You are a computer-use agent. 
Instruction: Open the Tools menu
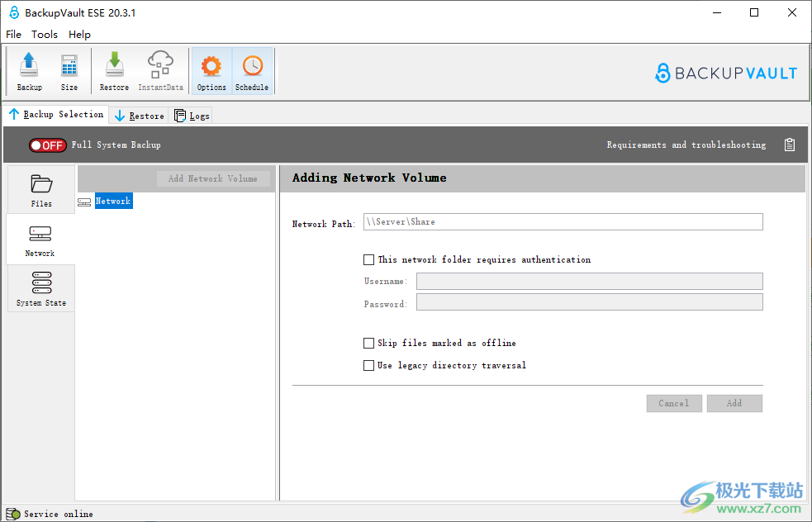pyautogui.click(x=45, y=34)
